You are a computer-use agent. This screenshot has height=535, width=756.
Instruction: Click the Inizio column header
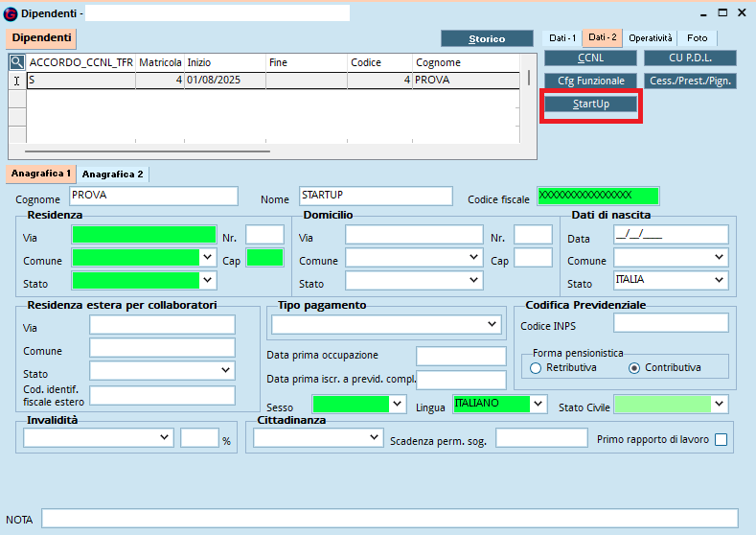(225, 62)
